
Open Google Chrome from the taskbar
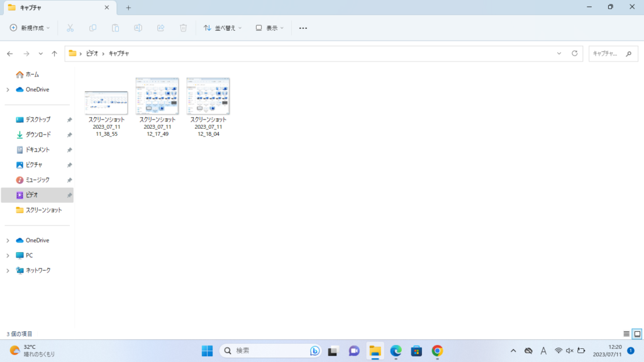point(437,351)
